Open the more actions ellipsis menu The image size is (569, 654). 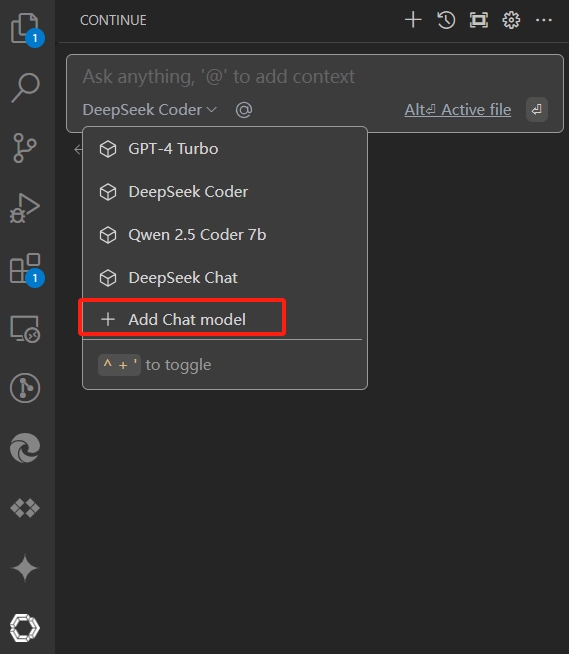pos(544,20)
